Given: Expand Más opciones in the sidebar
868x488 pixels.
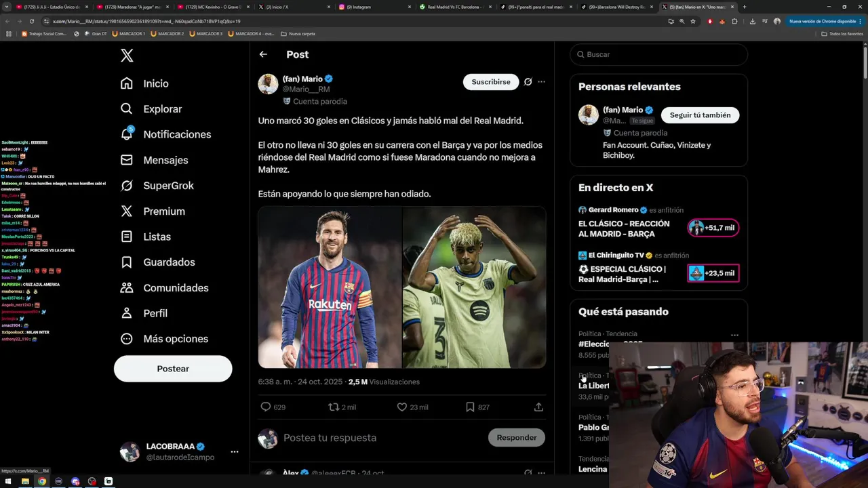Looking at the screenshot, I should [x=163, y=339].
